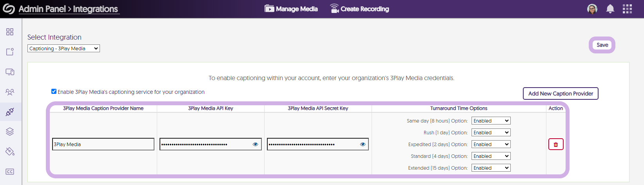Open the CC captions sidebar icon
The width and height of the screenshot is (644, 185).
(x=10, y=172)
